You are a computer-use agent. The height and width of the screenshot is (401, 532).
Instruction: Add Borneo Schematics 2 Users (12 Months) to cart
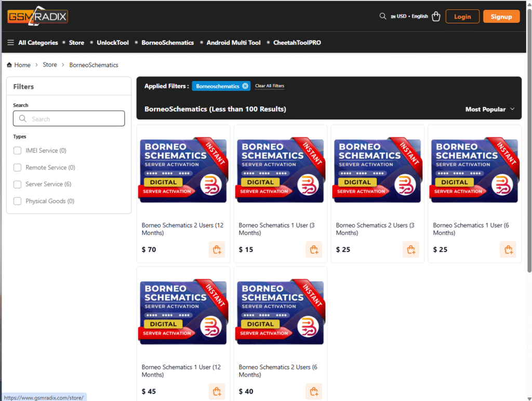tap(217, 249)
